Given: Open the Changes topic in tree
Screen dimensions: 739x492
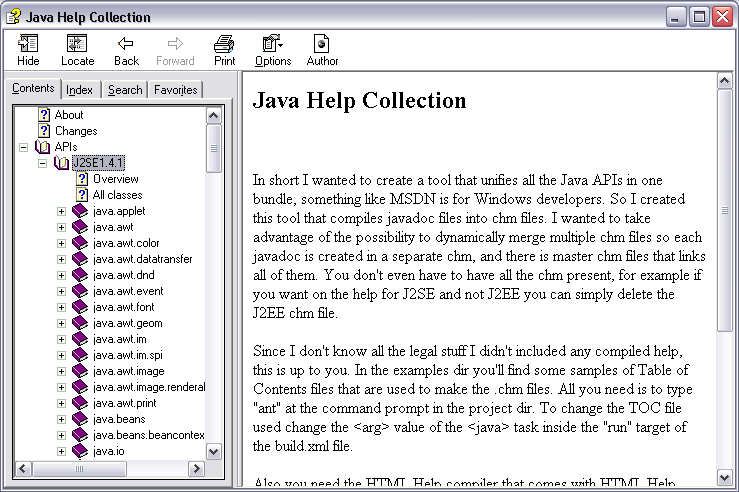Looking at the screenshot, I should (x=75, y=131).
